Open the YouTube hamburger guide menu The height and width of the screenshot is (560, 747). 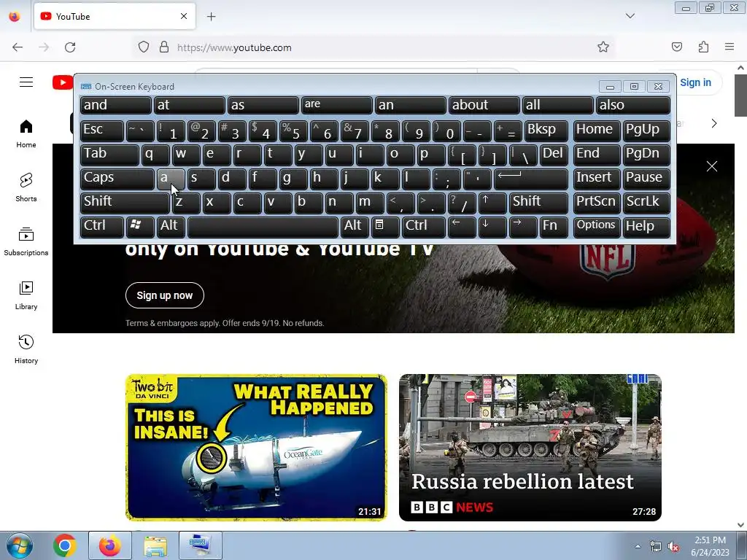tap(26, 82)
